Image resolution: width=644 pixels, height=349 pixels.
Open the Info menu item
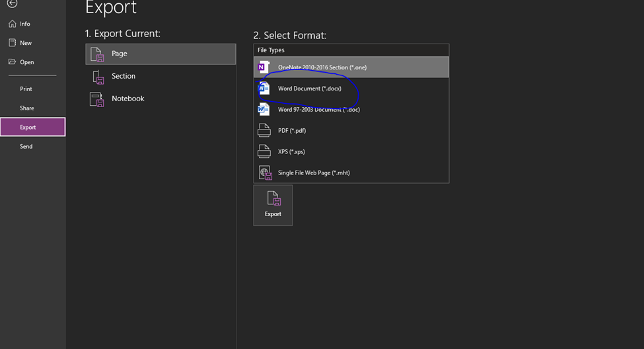[x=32, y=24]
